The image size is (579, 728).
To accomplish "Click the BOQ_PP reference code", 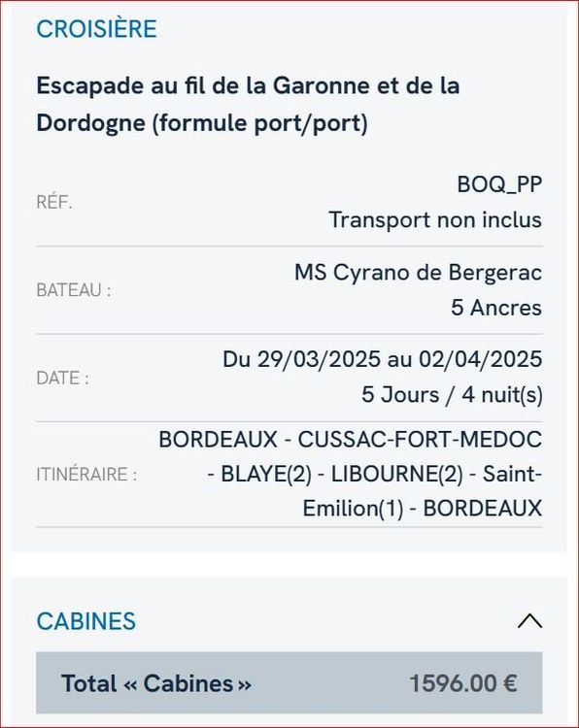I will pyautogui.click(x=499, y=184).
